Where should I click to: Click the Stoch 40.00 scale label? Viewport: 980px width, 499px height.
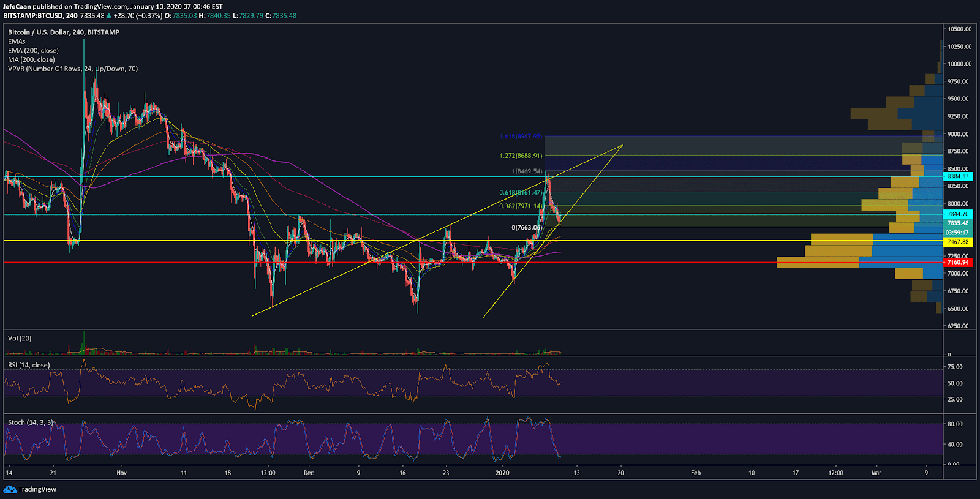click(x=956, y=445)
